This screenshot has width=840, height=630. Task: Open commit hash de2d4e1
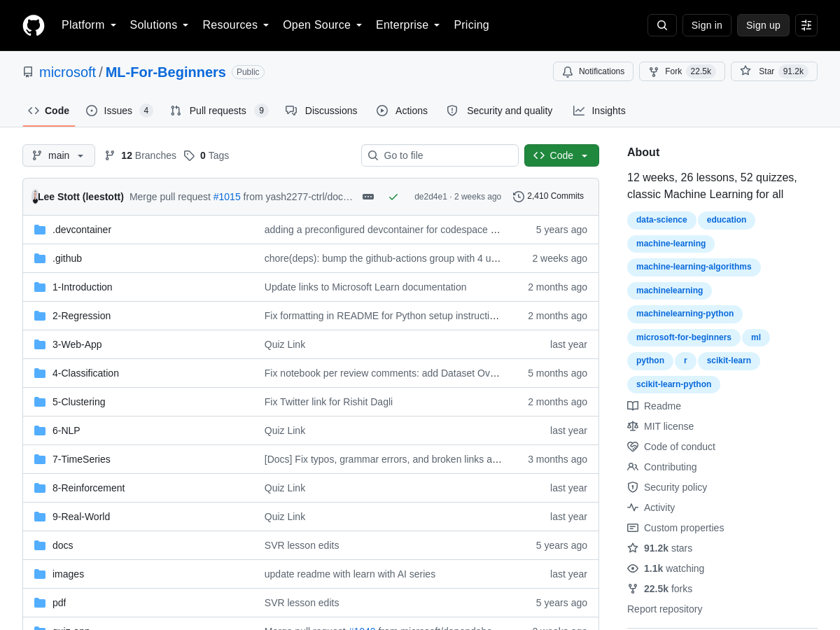point(430,197)
